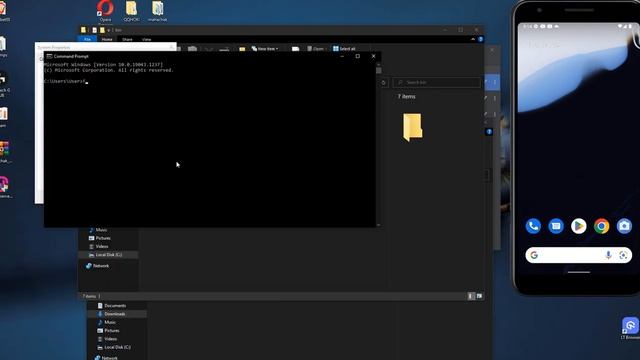Click Select all in the Explorer ribbon

(x=344, y=49)
